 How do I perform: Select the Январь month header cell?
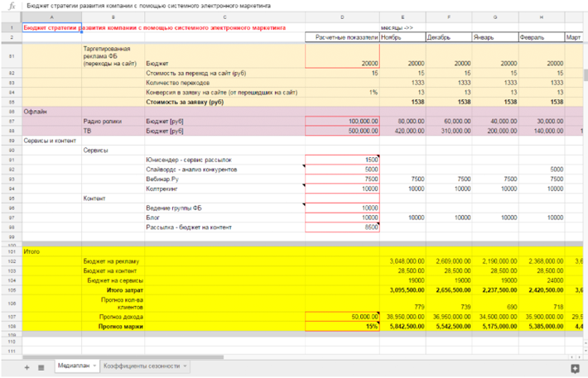point(495,37)
